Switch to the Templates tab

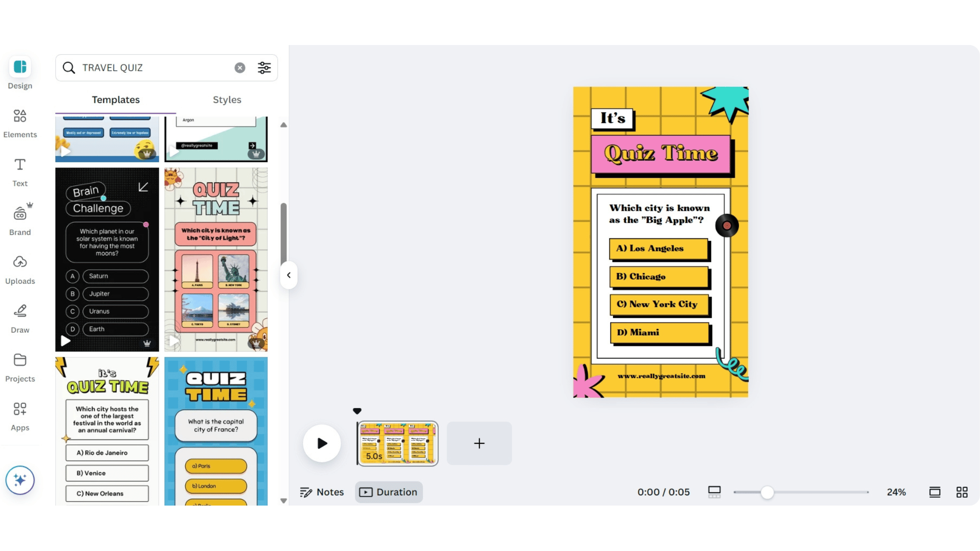(116, 100)
